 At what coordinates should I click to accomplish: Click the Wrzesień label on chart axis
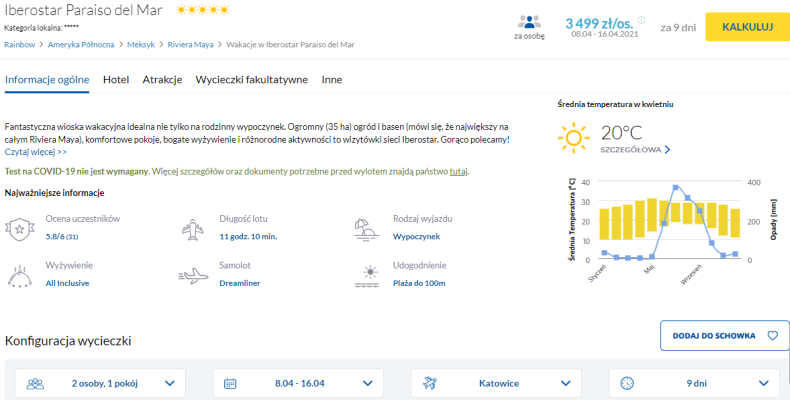691,274
